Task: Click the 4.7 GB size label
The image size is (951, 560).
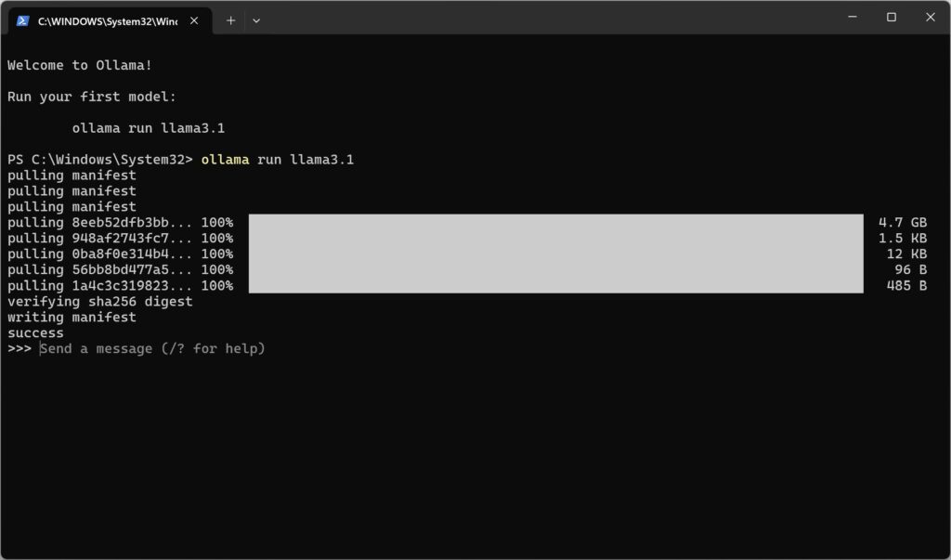Action: [903, 222]
